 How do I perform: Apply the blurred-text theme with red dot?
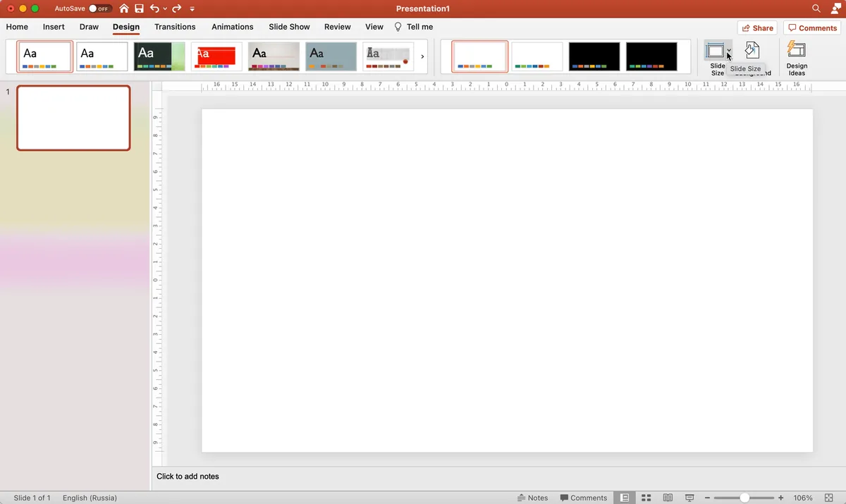pos(388,56)
